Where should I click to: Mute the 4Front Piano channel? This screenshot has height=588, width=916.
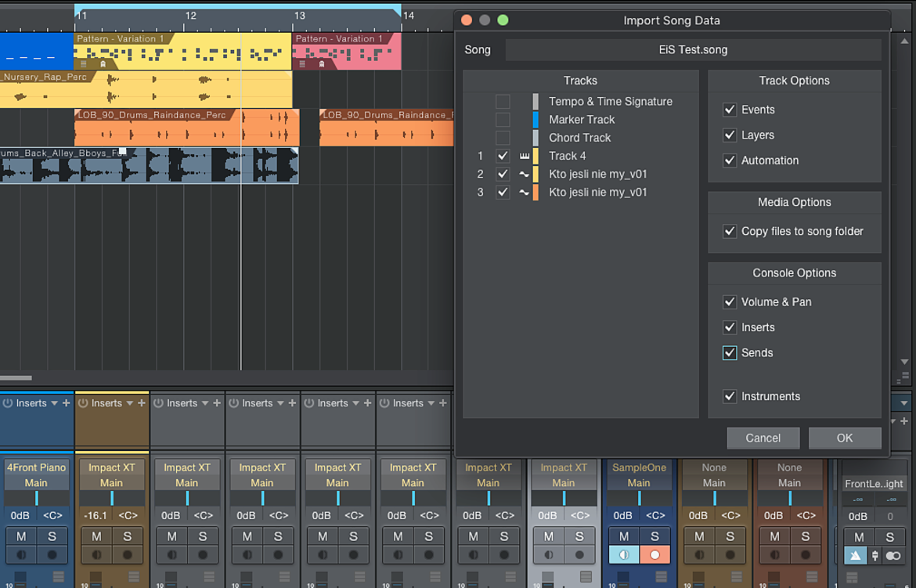point(22,536)
